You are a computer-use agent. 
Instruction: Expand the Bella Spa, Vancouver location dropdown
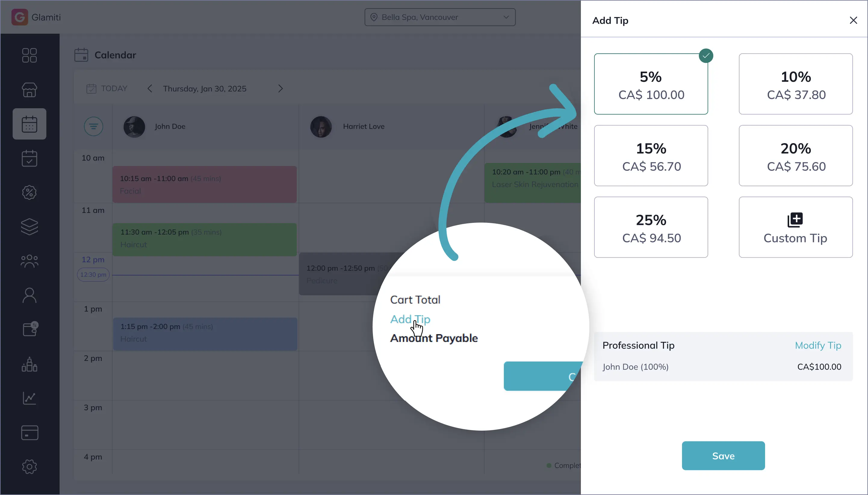440,17
